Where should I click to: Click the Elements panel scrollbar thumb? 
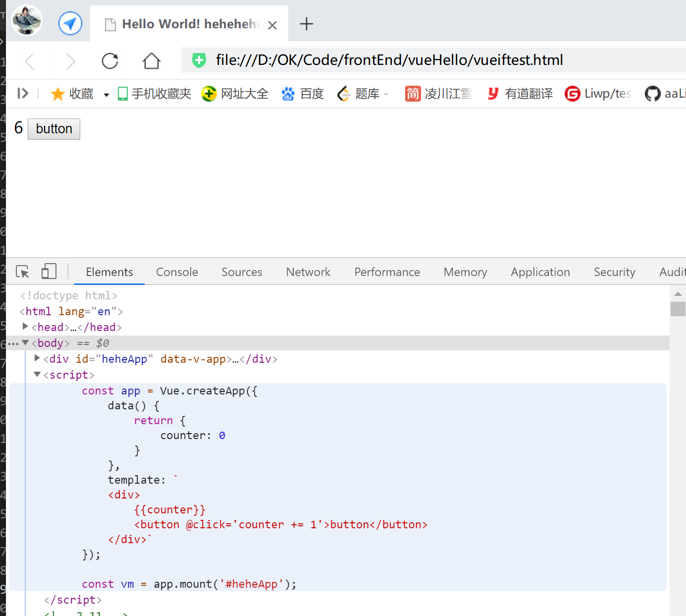(678, 309)
